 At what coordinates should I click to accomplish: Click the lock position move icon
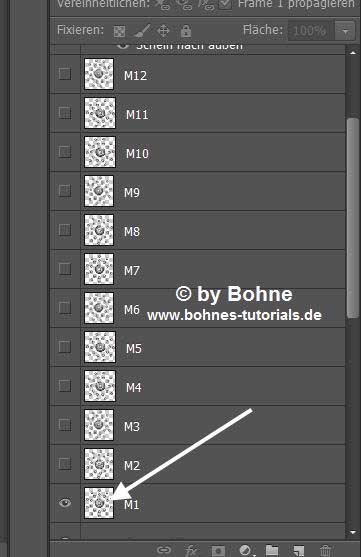coord(163,31)
